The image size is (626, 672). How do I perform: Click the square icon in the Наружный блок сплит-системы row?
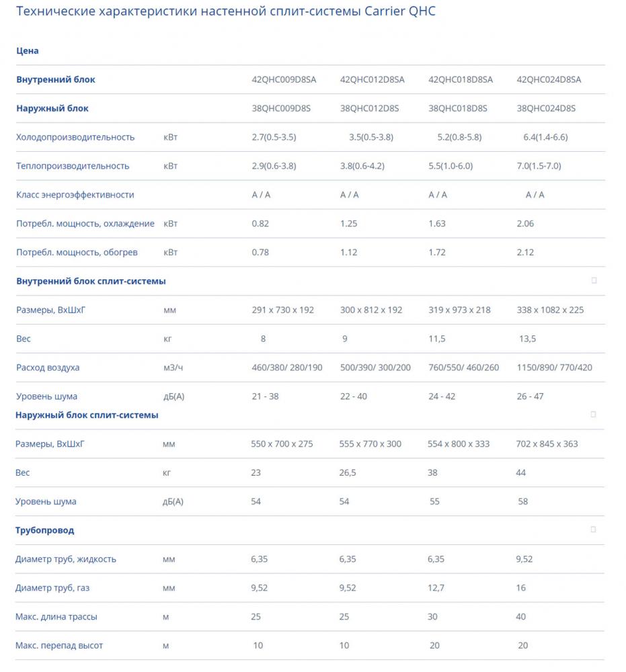point(593,415)
